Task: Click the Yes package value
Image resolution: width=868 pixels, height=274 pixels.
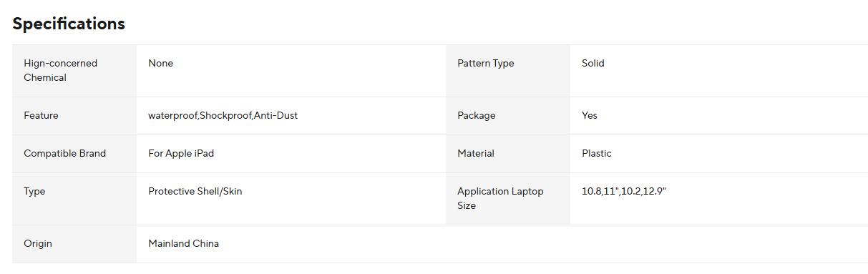Action: pos(590,115)
